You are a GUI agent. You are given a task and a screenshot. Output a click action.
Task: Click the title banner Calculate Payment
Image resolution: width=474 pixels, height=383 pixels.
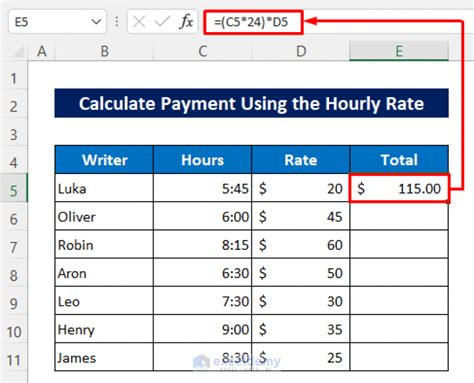point(252,103)
